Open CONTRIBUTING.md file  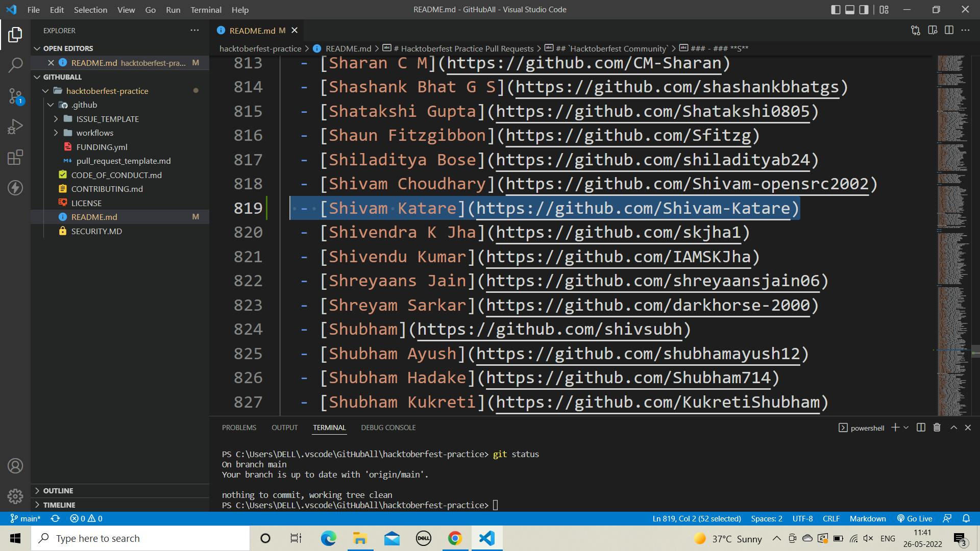click(107, 189)
